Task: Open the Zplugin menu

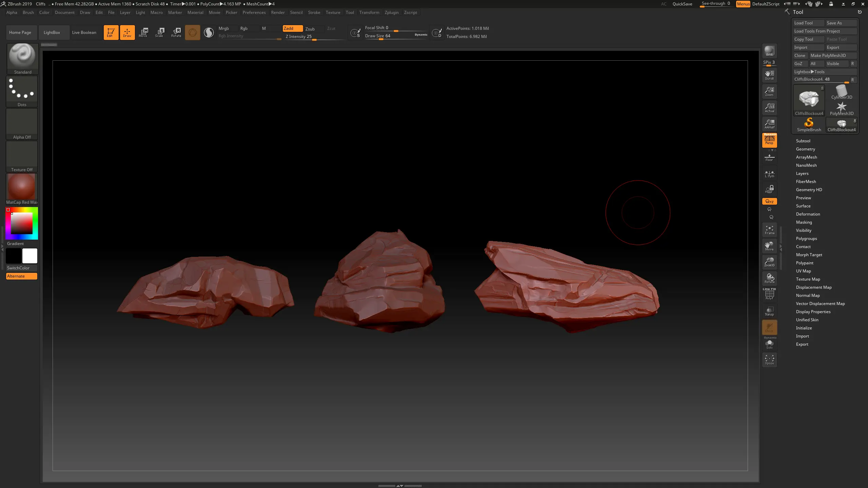Action: [x=391, y=12]
